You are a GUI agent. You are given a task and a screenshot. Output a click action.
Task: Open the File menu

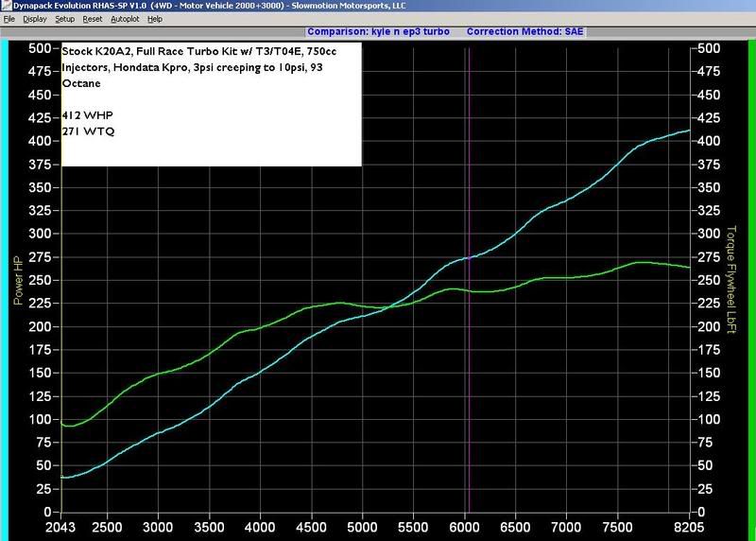point(9,19)
